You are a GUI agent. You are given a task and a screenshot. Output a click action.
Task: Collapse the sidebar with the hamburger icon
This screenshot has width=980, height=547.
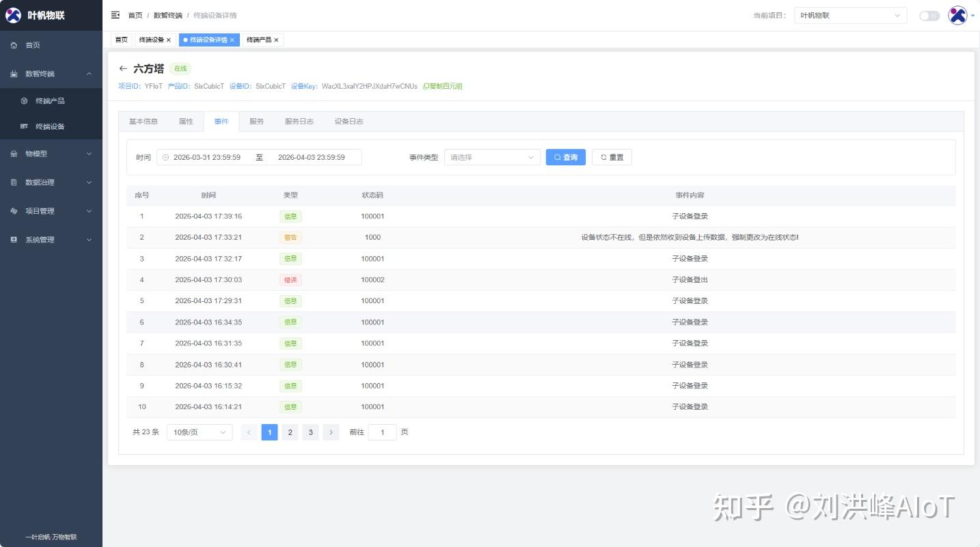click(x=115, y=15)
